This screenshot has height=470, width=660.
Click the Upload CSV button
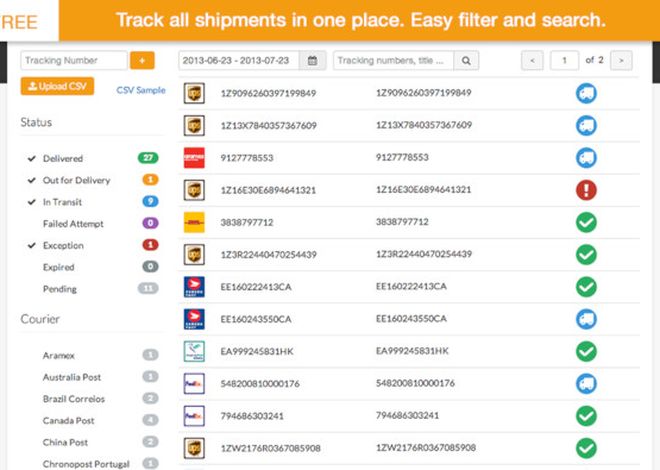pos(57,86)
